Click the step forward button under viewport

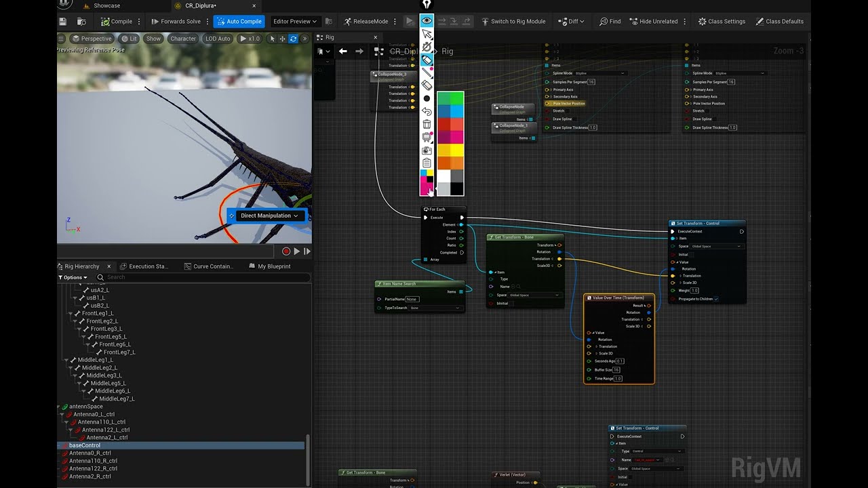click(x=307, y=251)
